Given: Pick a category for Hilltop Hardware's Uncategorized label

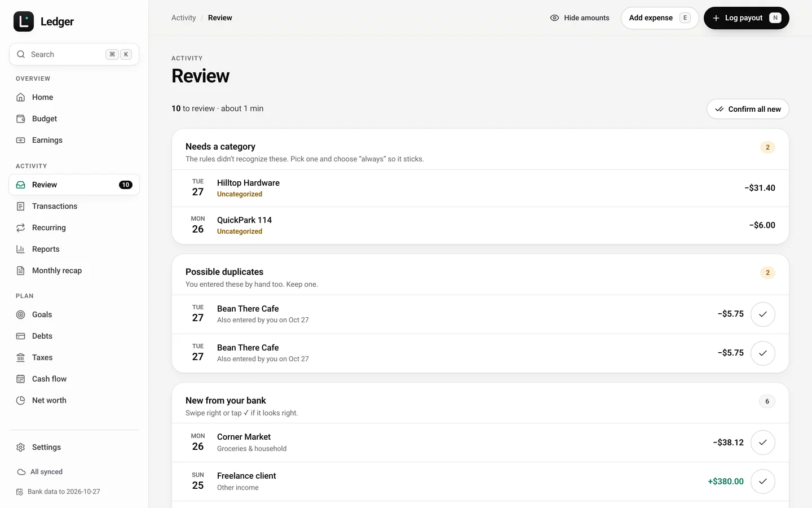Looking at the screenshot, I should 240,194.
